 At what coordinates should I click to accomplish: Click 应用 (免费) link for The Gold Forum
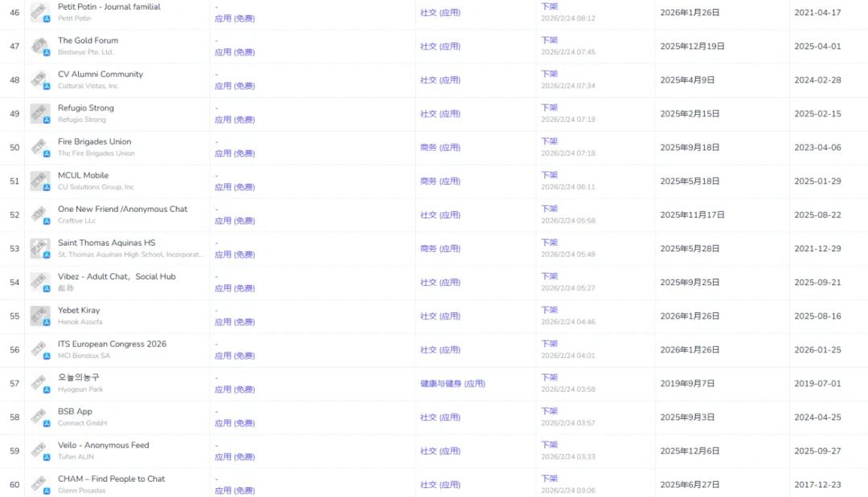(235, 52)
